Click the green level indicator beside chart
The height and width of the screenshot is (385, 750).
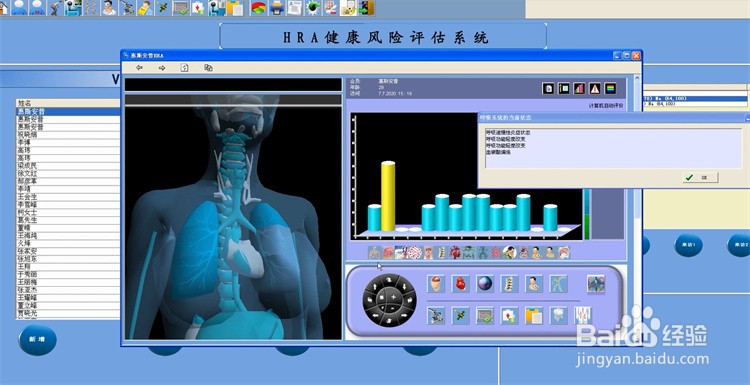587,227
